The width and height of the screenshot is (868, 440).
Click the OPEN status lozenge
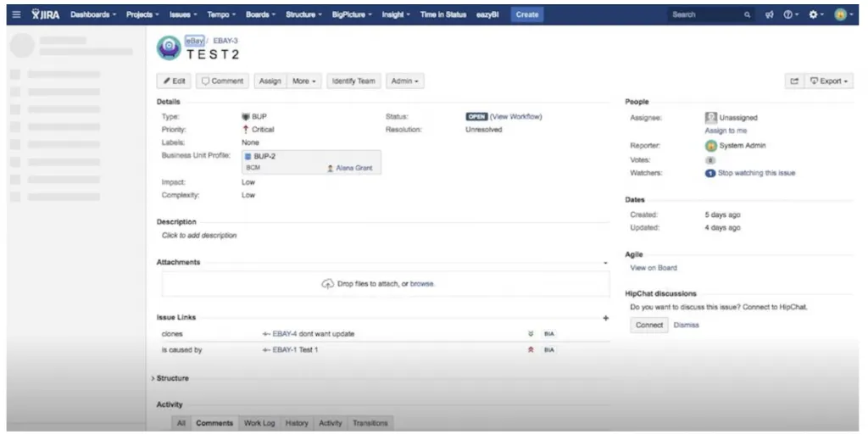tap(476, 117)
